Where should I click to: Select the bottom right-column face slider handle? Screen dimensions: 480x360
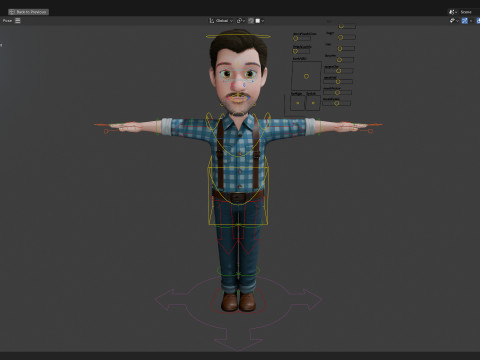tap(337, 103)
